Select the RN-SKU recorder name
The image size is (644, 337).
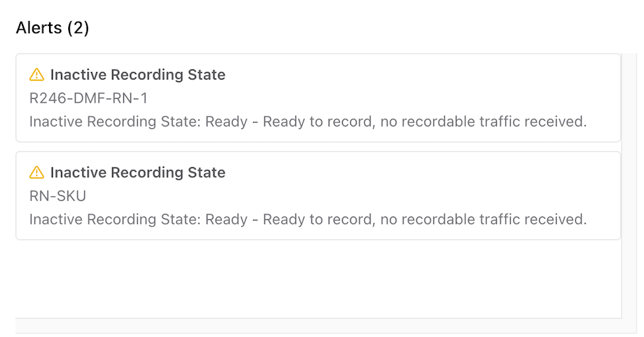58,196
